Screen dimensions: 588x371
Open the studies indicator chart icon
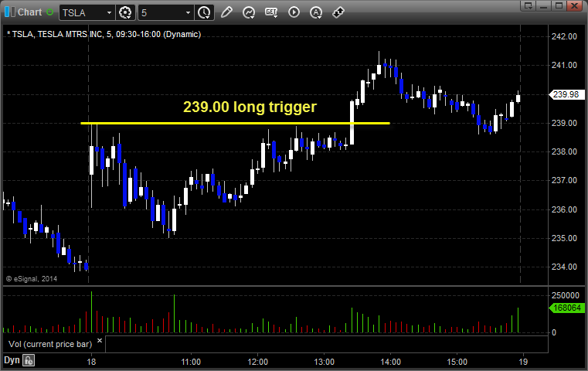(249, 13)
